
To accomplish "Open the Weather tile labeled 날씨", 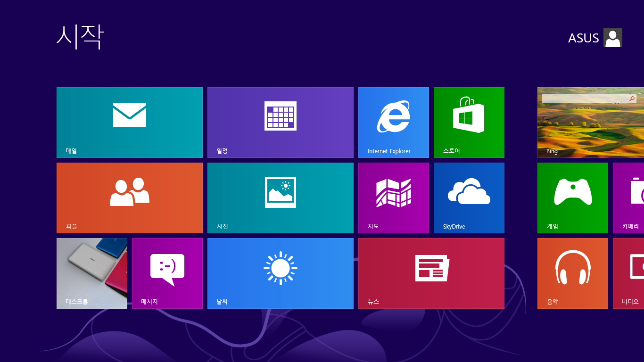I will pos(281,273).
